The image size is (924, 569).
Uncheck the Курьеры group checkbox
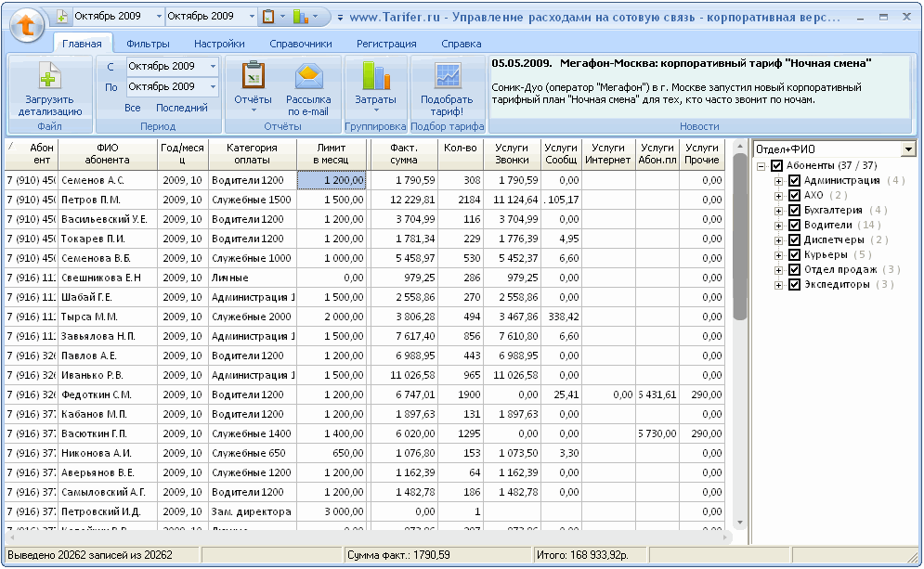pyautogui.click(x=794, y=255)
